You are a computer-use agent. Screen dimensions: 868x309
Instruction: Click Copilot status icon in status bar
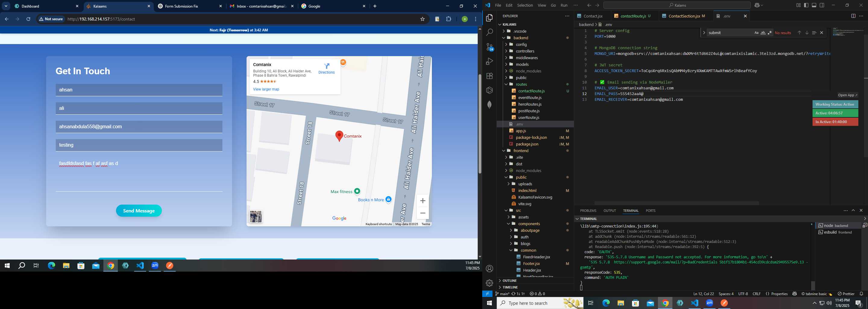794,294
